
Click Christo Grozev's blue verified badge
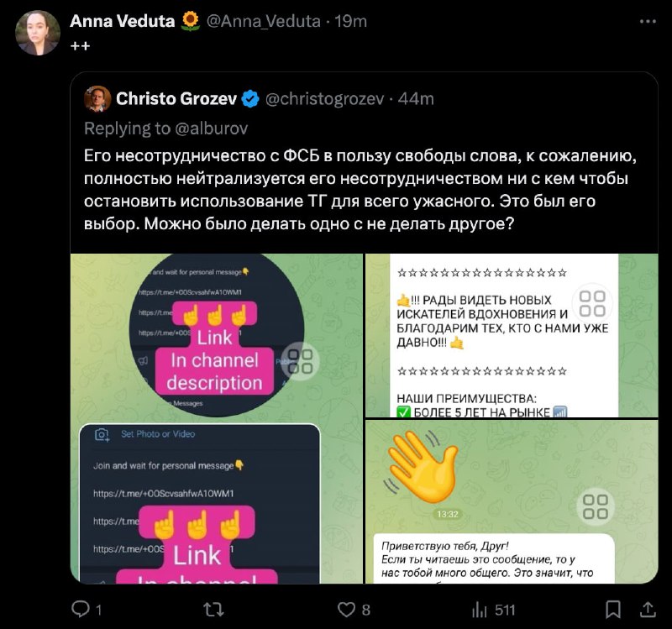pyautogui.click(x=250, y=99)
